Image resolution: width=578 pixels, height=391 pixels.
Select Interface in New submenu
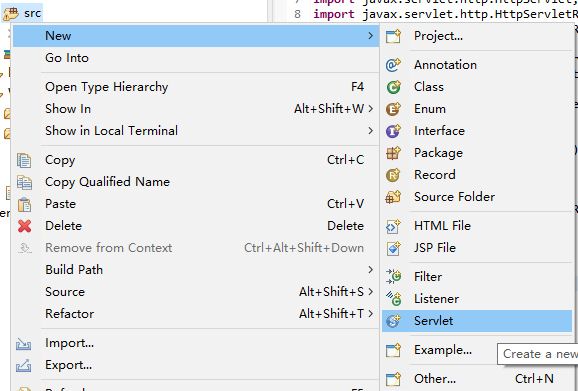[x=477, y=131]
